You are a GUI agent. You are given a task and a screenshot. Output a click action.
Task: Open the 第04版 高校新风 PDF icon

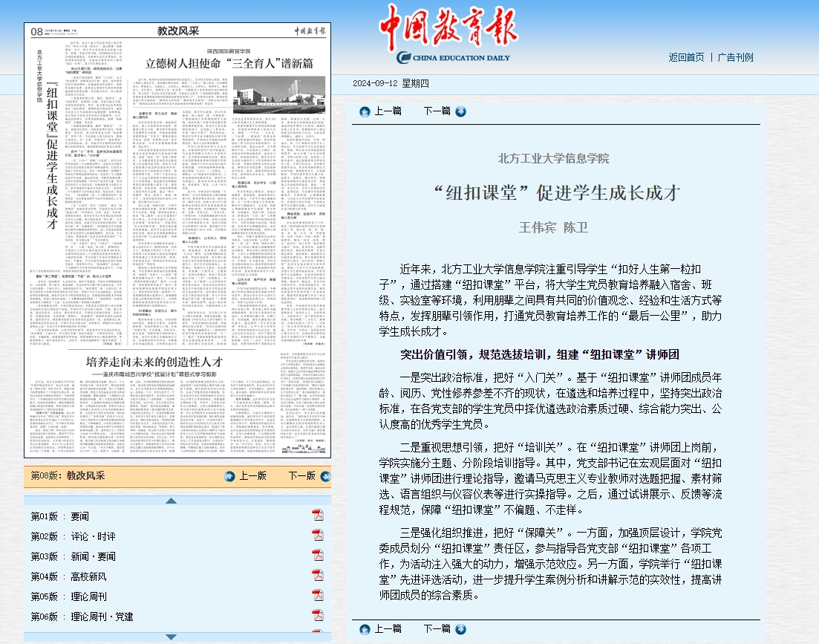318,576
